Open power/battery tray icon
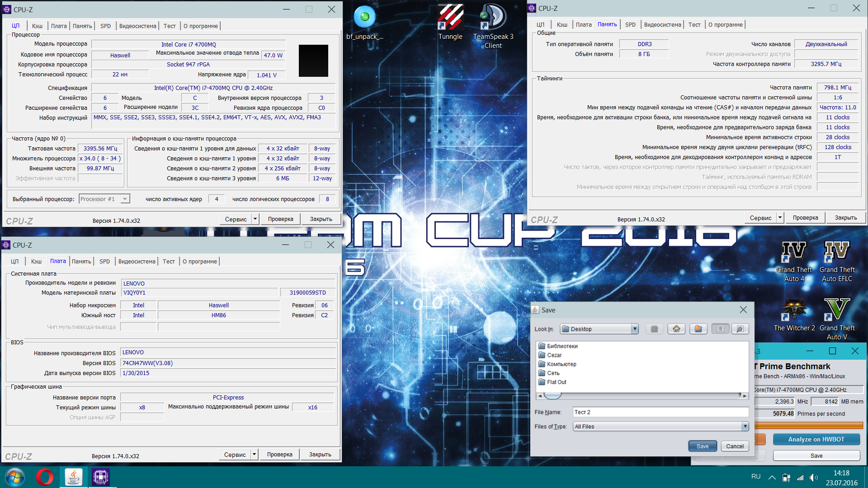Screen dimensions: 868x488 pos(787,477)
